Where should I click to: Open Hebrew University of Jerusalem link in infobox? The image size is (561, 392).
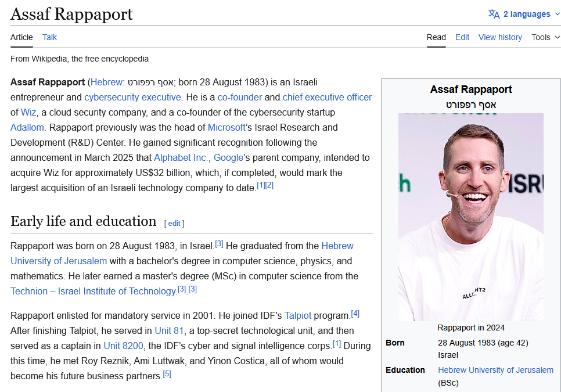point(495,370)
